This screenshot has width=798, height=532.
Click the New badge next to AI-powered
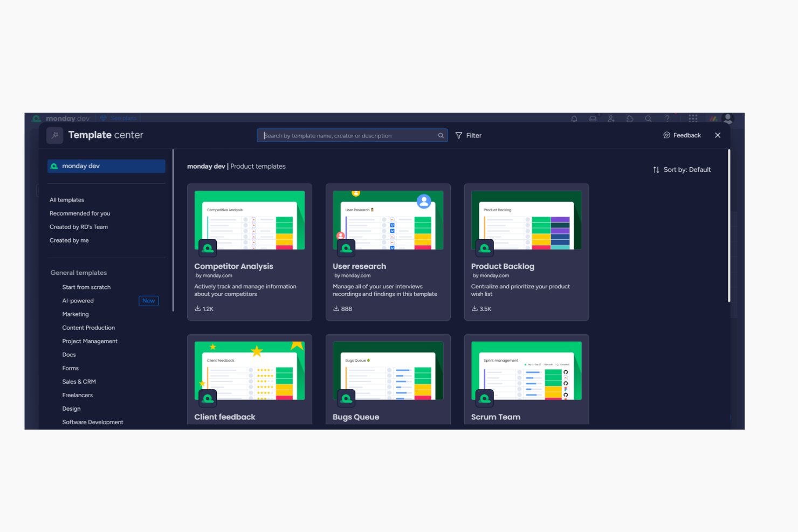pyautogui.click(x=149, y=301)
